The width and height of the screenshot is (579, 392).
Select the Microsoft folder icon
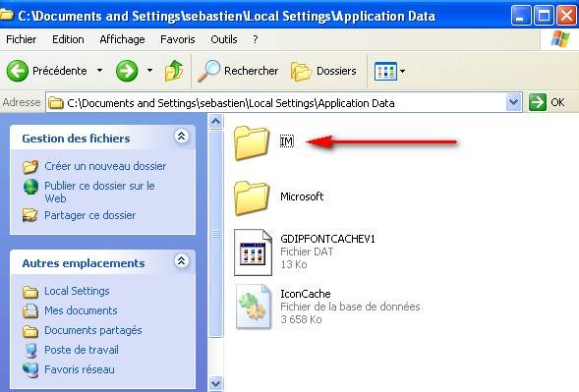point(252,197)
